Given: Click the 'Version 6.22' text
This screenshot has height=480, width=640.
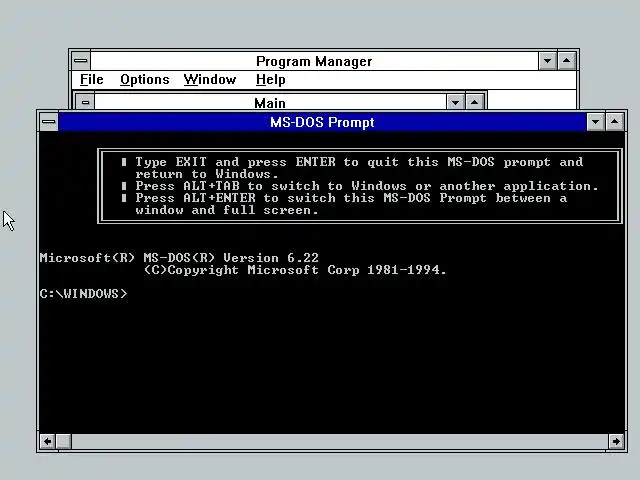Looking at the screenshot, I should [x=271, y=258].
